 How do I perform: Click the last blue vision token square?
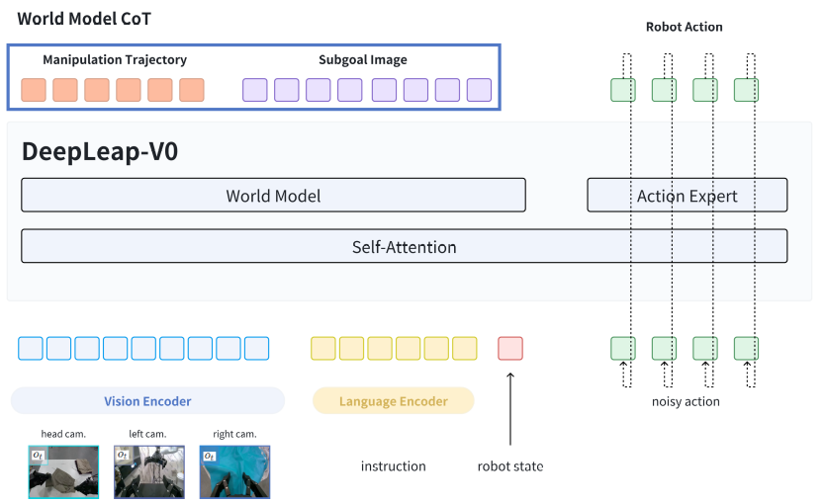(x=257, y=348)
